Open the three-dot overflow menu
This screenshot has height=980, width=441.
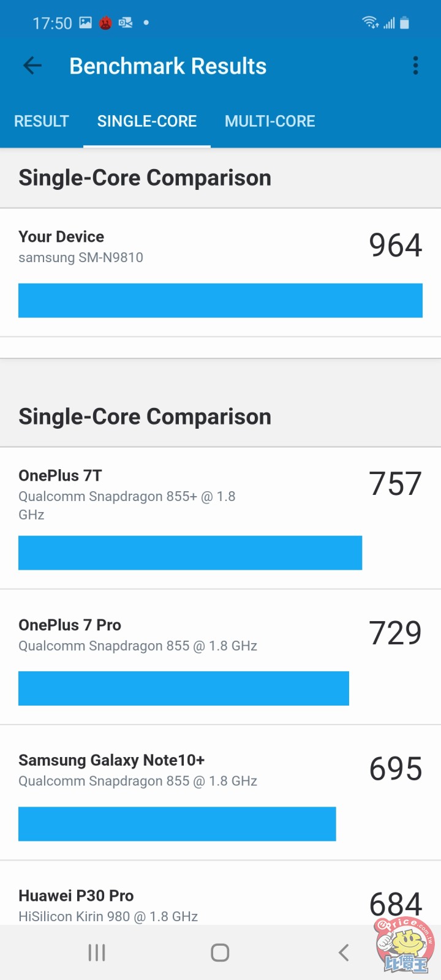pyautogui.click(x=415, y=66)
